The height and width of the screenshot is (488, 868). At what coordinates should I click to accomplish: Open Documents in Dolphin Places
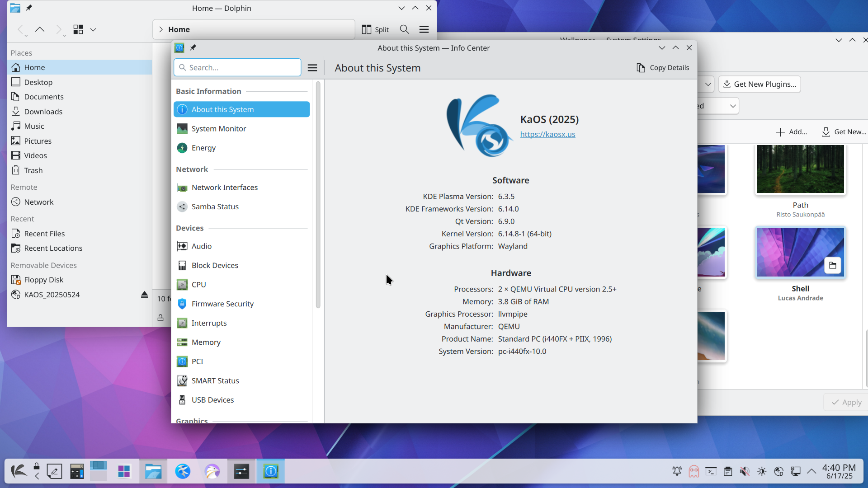click(x=80, y=97)
